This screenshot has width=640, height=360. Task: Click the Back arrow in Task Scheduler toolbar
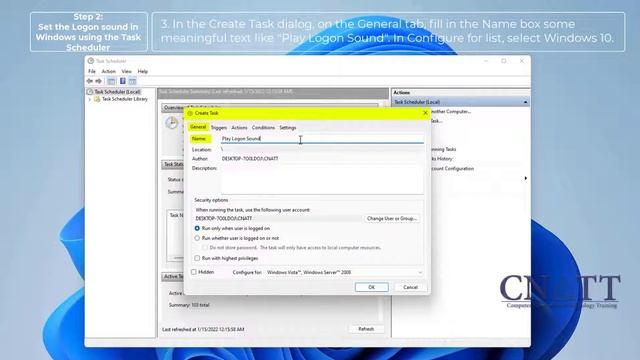(x=90, y=81)
